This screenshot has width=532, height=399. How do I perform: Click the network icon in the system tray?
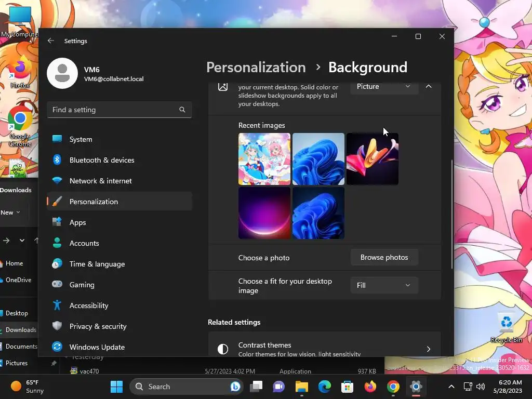click(x=468, y=387)
